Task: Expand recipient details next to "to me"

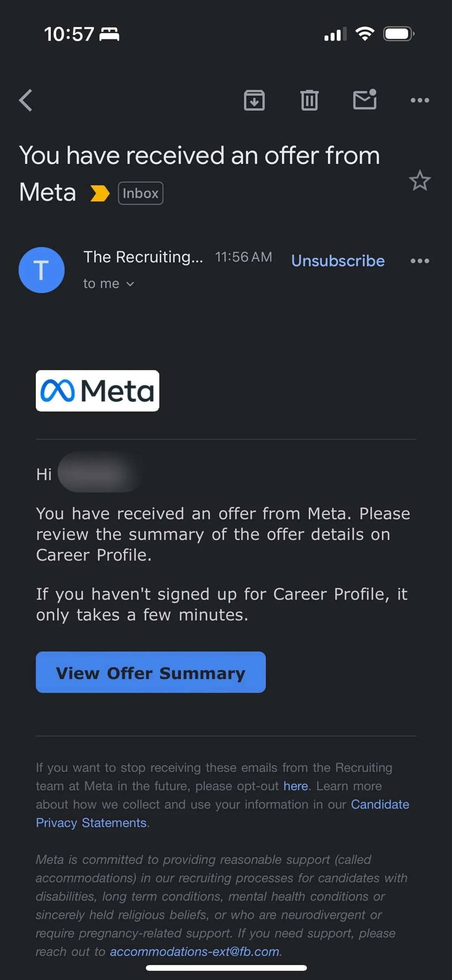Action: [x=130, y=284]
